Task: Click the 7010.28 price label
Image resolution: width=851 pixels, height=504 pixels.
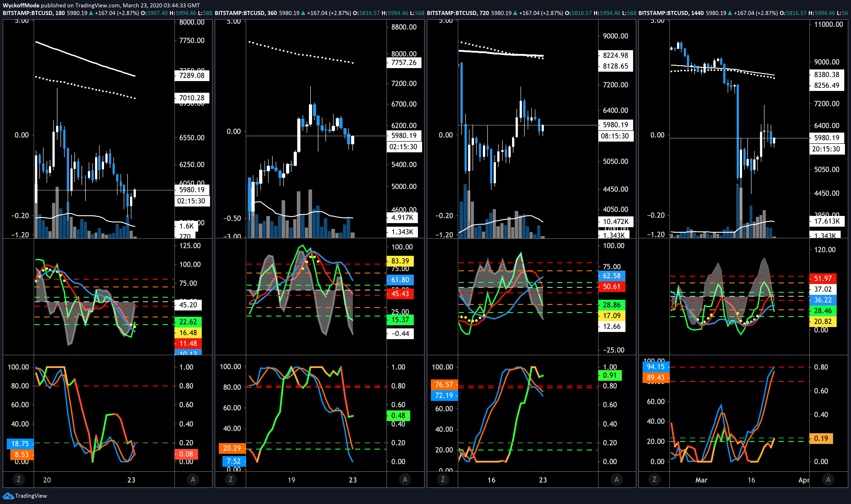Action: coord(192,98)
